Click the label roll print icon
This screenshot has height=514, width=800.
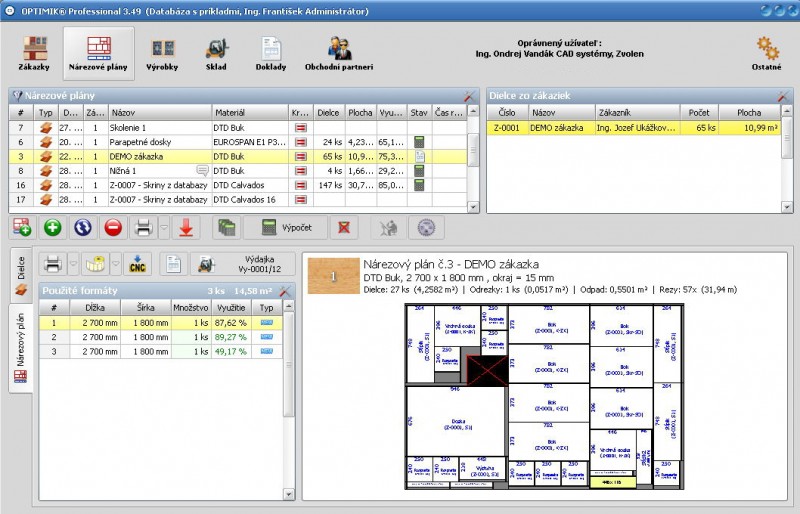95,264
